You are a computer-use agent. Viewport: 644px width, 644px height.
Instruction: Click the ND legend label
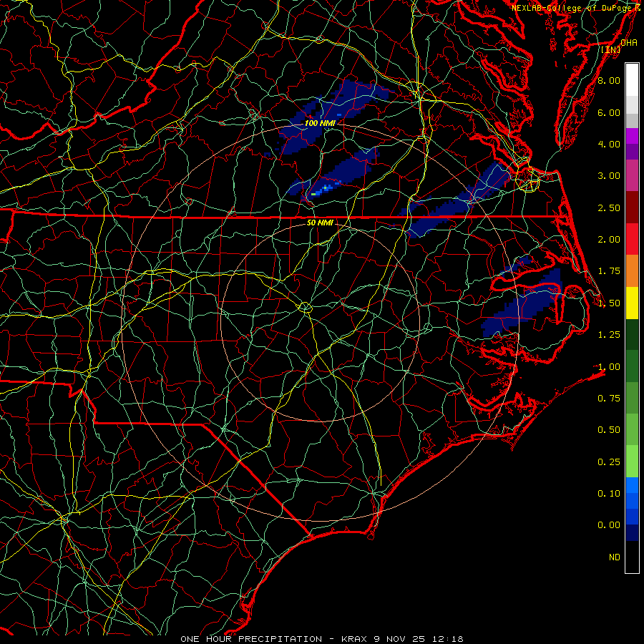(x=615, y=557)
